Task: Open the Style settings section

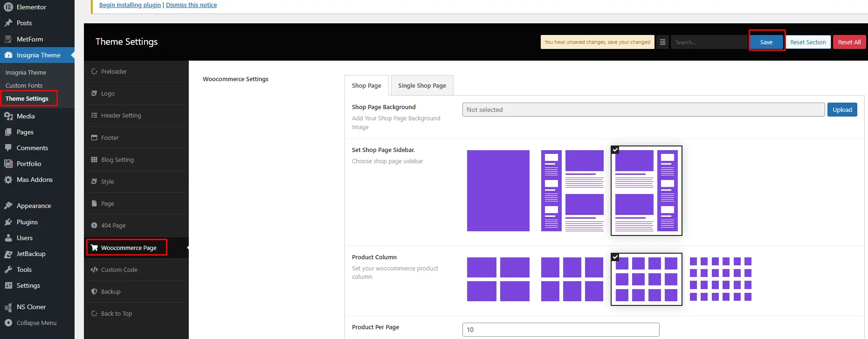Action: [137, 181]
